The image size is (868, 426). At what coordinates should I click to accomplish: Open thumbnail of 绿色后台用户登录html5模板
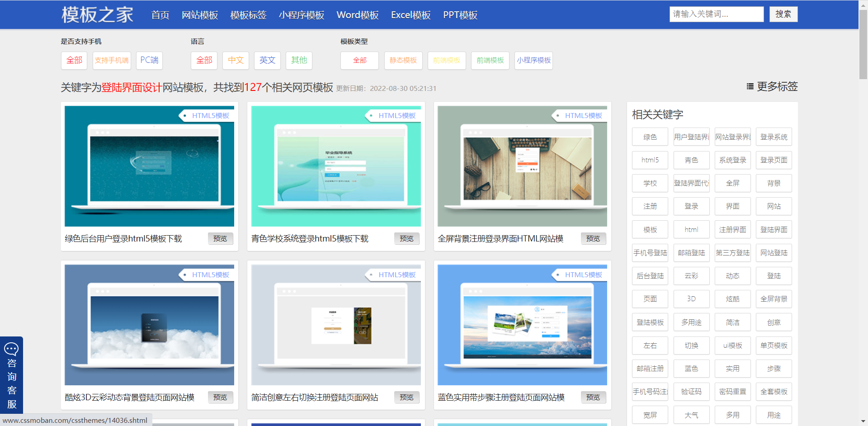click(149, 166)
